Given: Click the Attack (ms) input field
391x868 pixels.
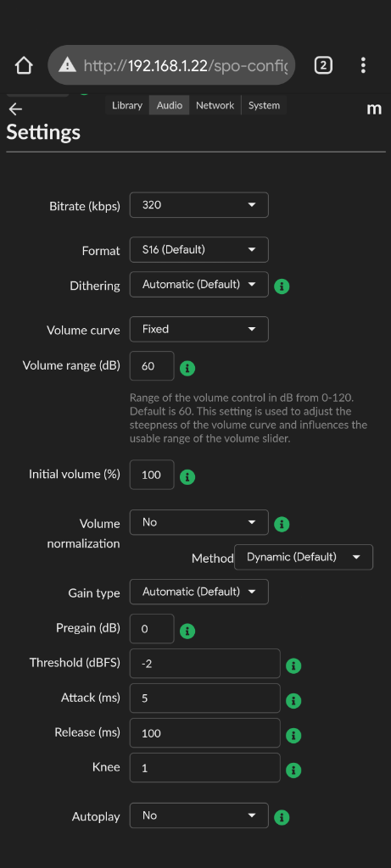Looking at the screenshot, I should pos(205,698).
